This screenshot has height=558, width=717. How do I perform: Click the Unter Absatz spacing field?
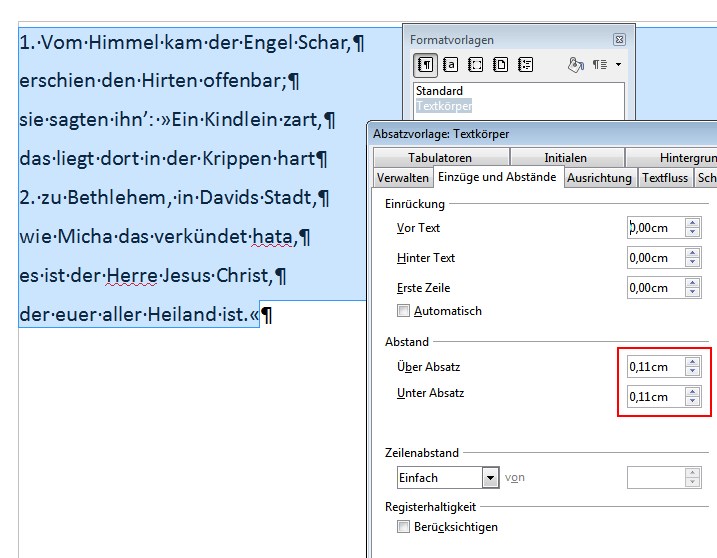(656, 397)
